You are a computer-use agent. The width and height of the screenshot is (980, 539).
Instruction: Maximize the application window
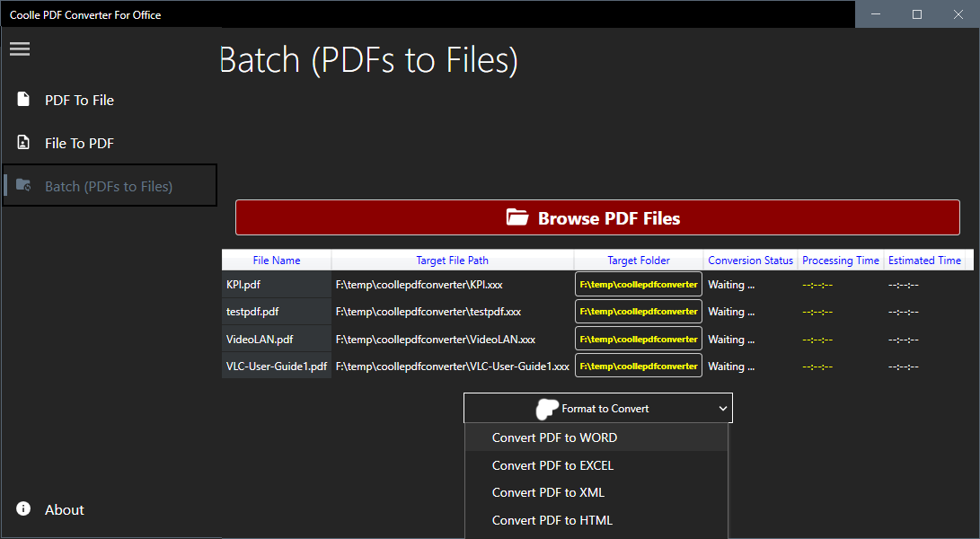(917, 14)
